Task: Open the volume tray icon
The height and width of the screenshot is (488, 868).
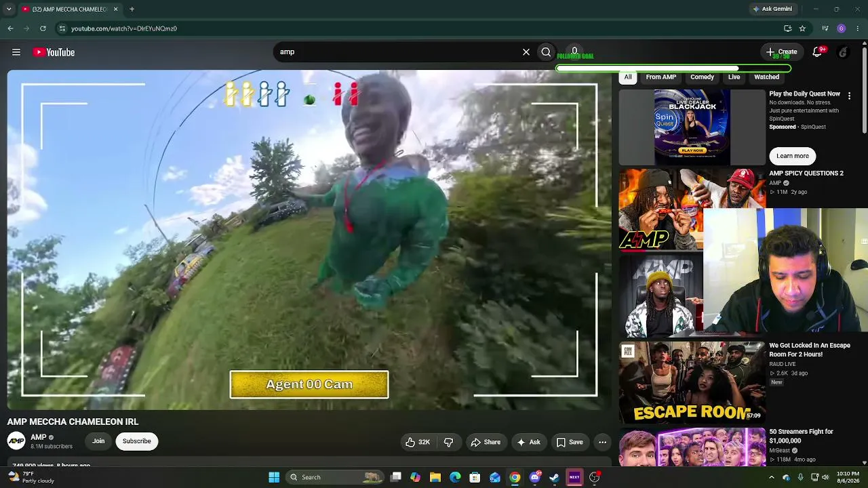Action: 826,477
